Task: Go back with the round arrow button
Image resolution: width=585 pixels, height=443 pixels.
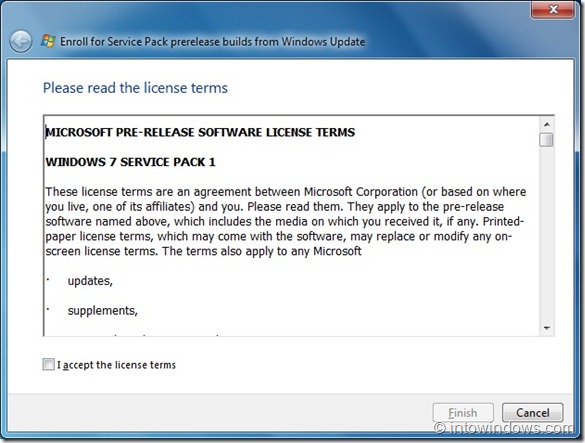Action: click(x=21, y=41)
